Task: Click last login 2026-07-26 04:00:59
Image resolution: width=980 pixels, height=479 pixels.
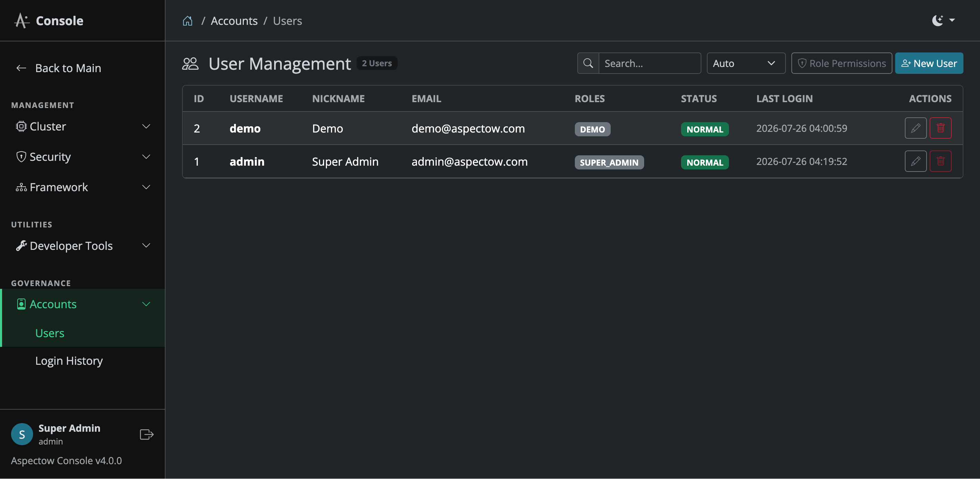Action: pos(802,128)
